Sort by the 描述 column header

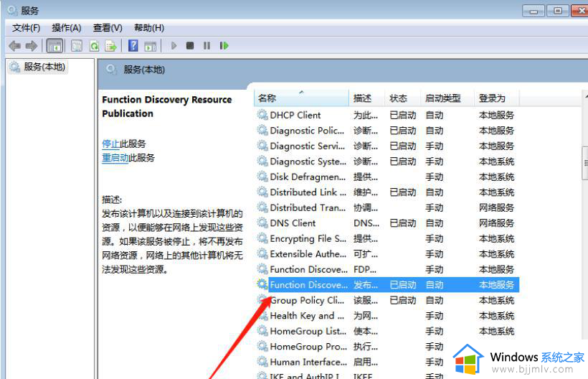(x=366, y=98)
